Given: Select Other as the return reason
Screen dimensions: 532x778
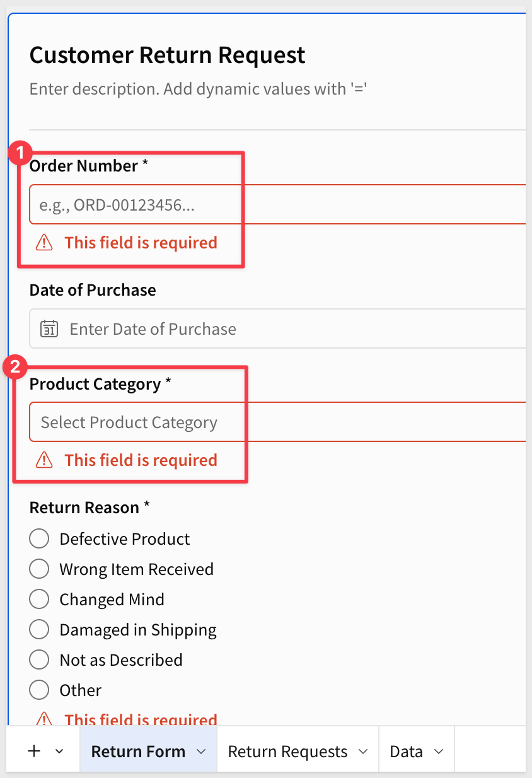Looking at the screenshot, I should (39, 690).
